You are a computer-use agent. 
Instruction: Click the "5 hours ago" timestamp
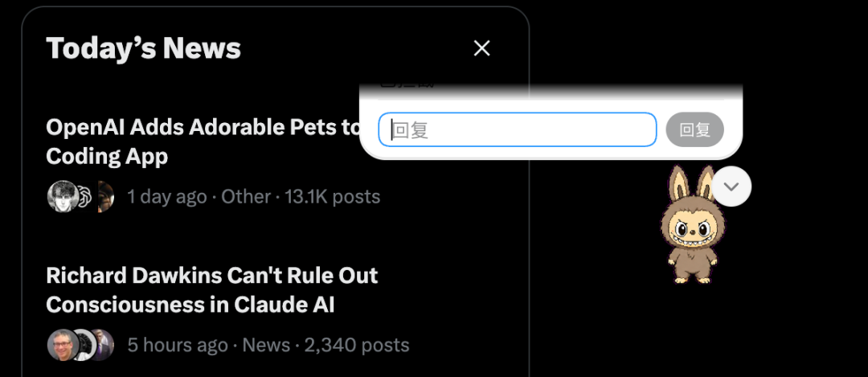(177, 346)
